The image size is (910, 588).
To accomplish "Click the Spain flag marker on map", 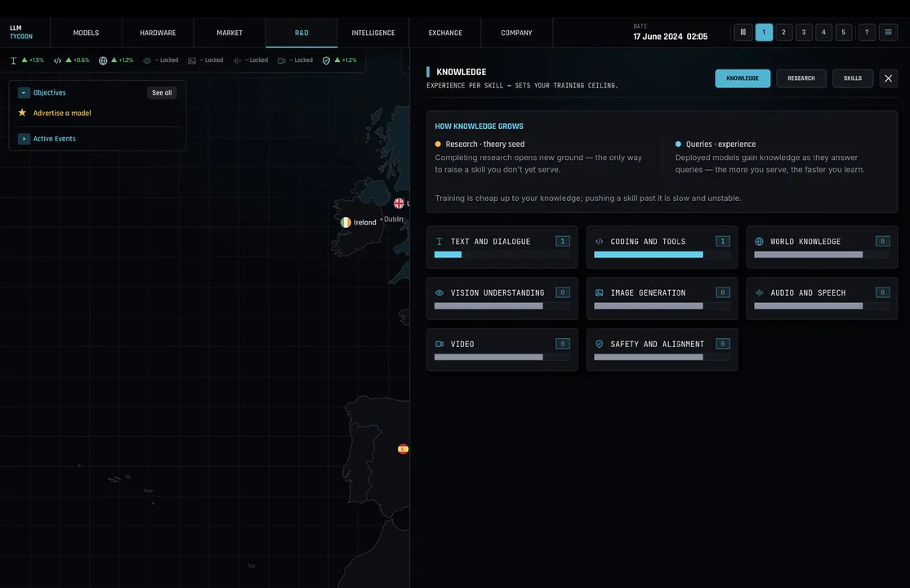I will pyautogui.click(x=403, y=448).
